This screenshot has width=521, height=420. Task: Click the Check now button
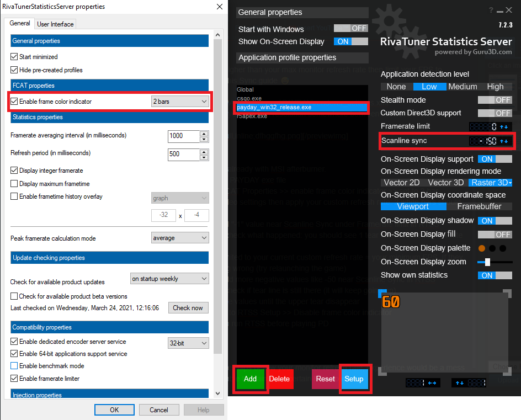(188, 308)
